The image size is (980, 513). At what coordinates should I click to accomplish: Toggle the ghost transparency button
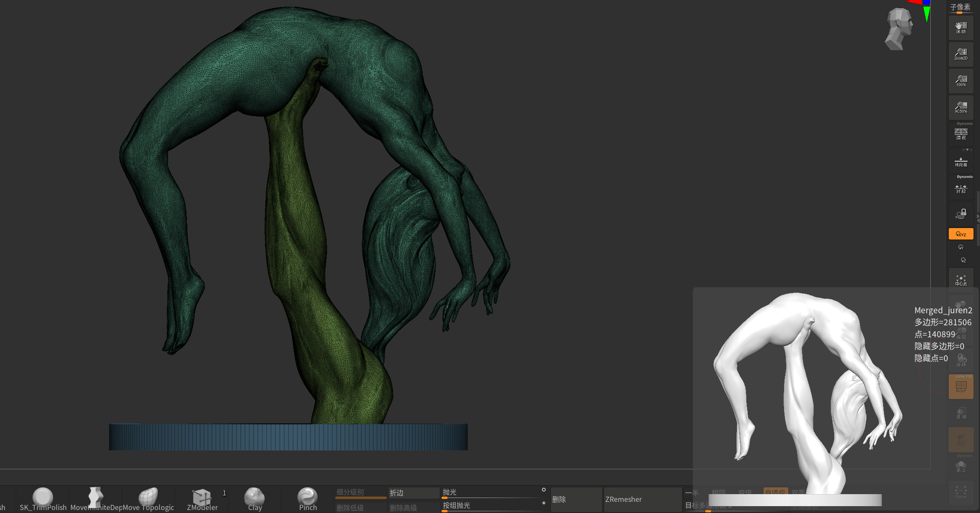tap(961, 440)
